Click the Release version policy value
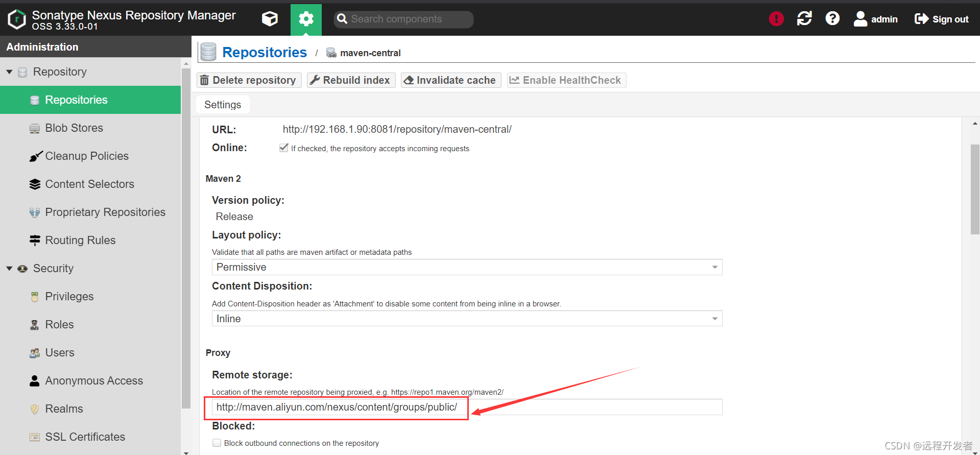Image resolution: width=980 pixels, height=455 pixels. pos(234,217)
